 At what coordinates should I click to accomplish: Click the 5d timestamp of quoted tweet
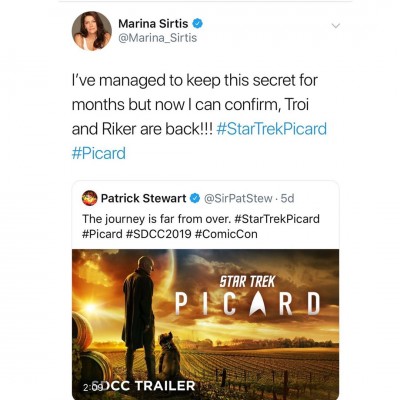pyautogui.click(x=287, y=198)
